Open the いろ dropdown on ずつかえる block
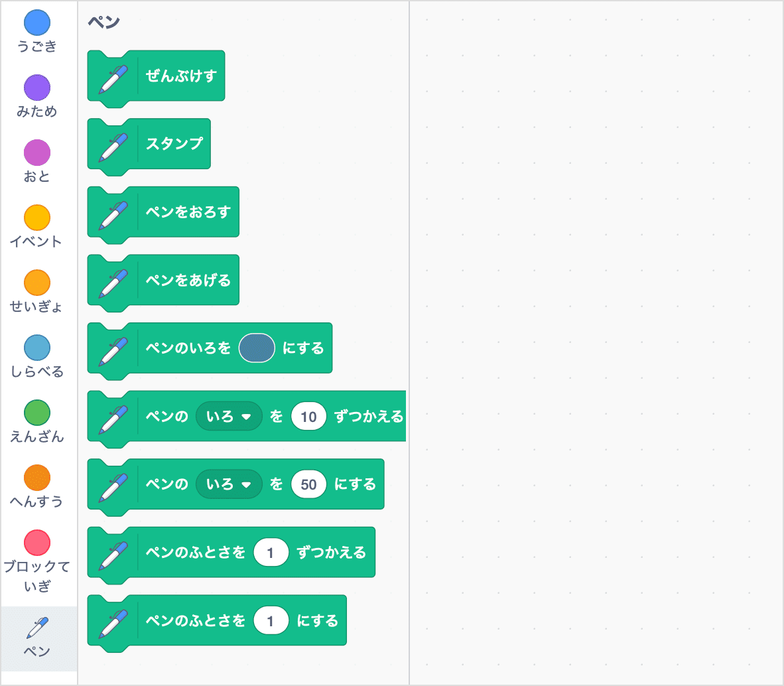The width and height of the screenshot is (784, 686). [x=229, y=416]
